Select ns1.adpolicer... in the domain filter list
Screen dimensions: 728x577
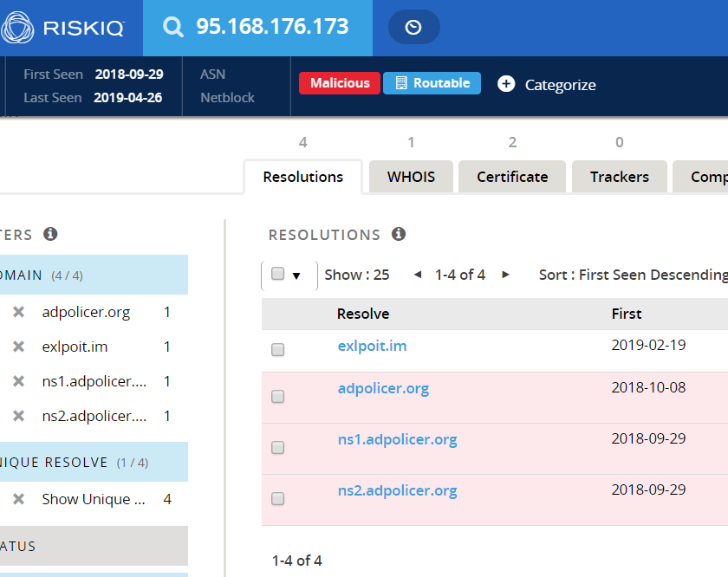point(94,381)
